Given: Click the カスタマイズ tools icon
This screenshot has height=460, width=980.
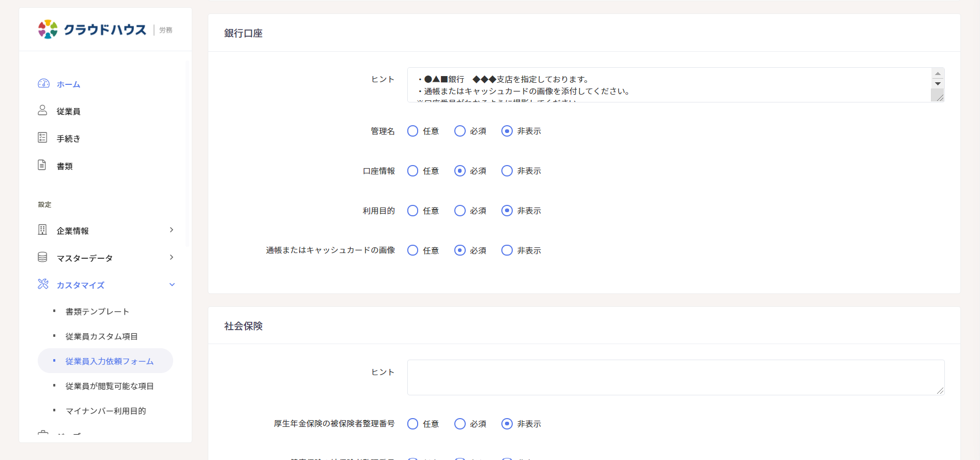Looking at the screenshot, I should pyautogui.click(x=43, y=284).
